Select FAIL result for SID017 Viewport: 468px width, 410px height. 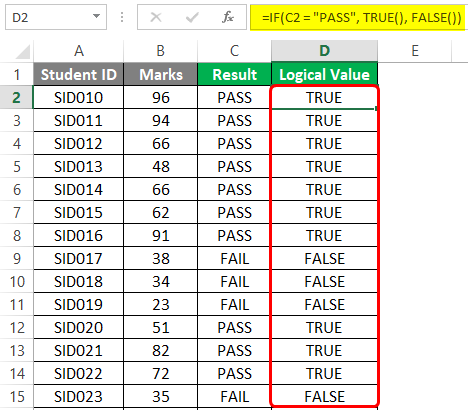[234, 258]
